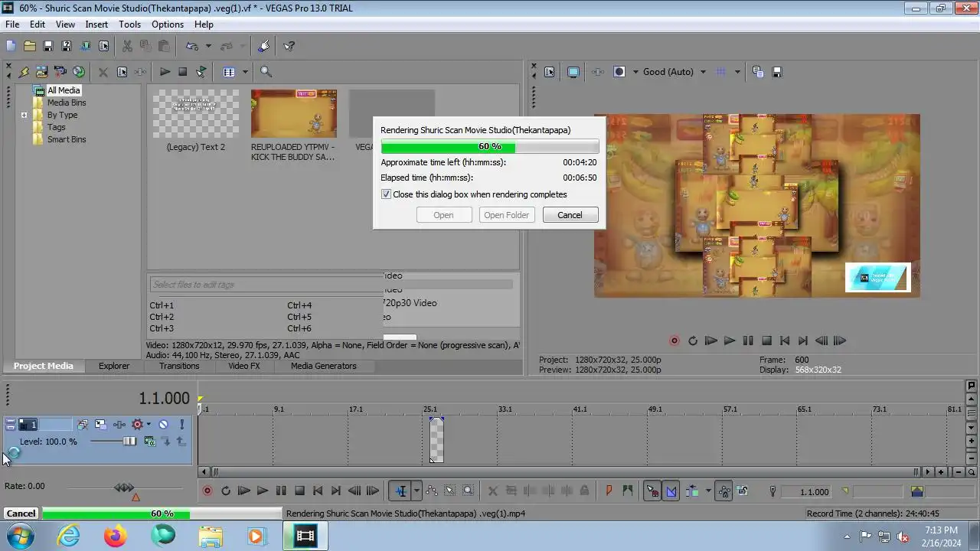
Task: Toggle preview on external monitor icon
Action: point(573,72)
